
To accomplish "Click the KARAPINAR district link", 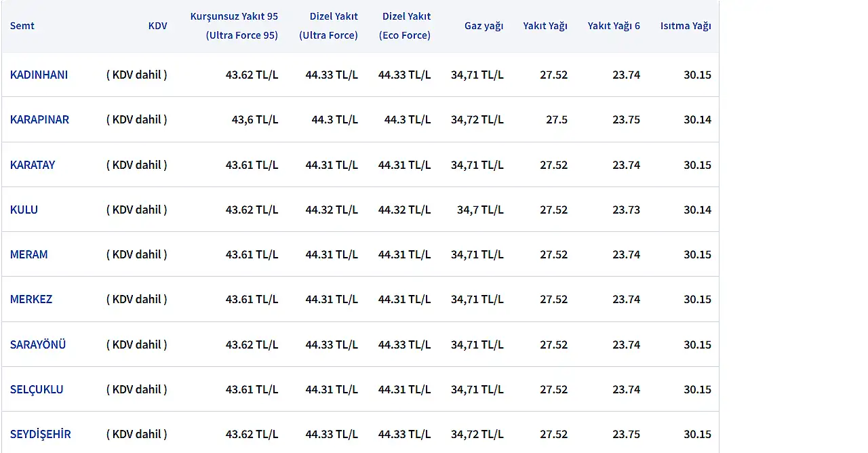I will [x=39, y=119].
